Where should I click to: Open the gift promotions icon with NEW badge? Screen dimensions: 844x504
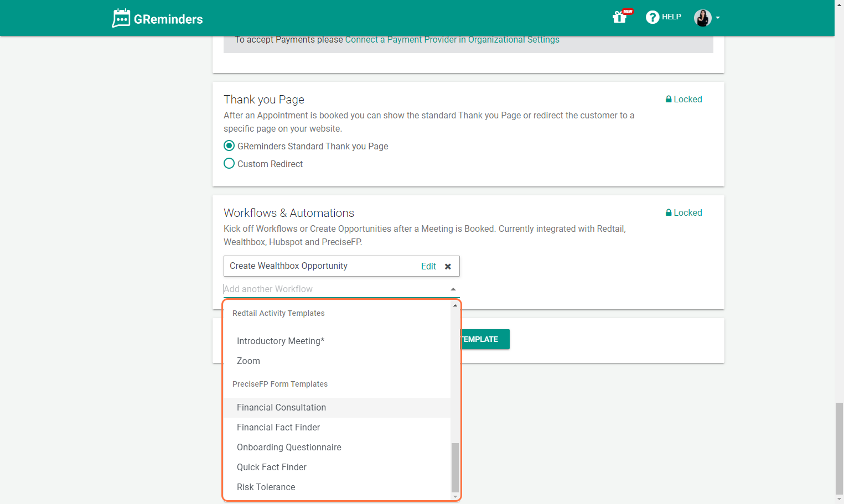[x=619, y=17]
